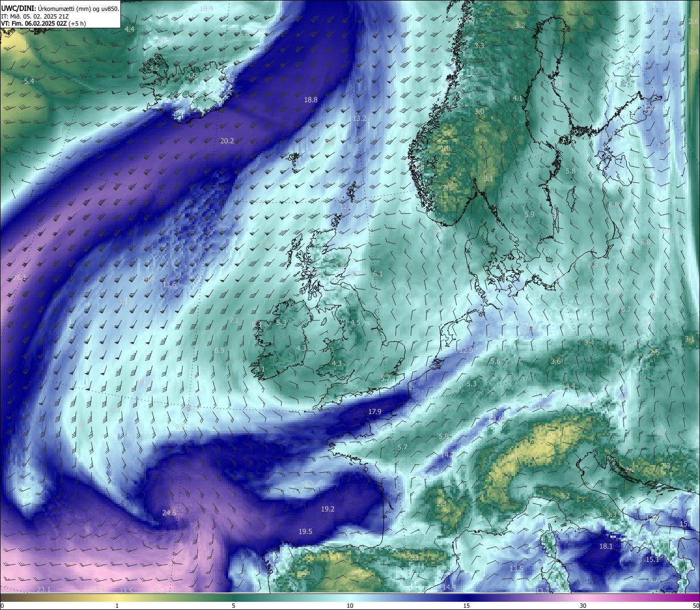Click the 15.1 value label

(652, 559)
